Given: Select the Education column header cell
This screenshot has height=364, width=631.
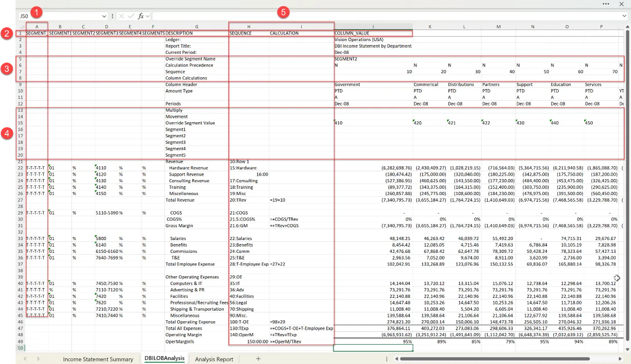Looking at the screenshot, I should click(567, 84).
